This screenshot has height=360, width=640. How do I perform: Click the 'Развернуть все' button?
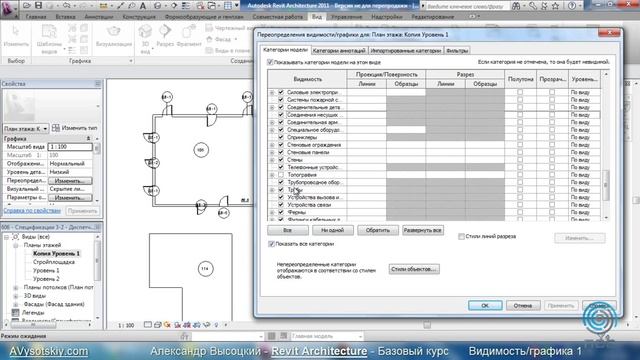tap(422, 230)
